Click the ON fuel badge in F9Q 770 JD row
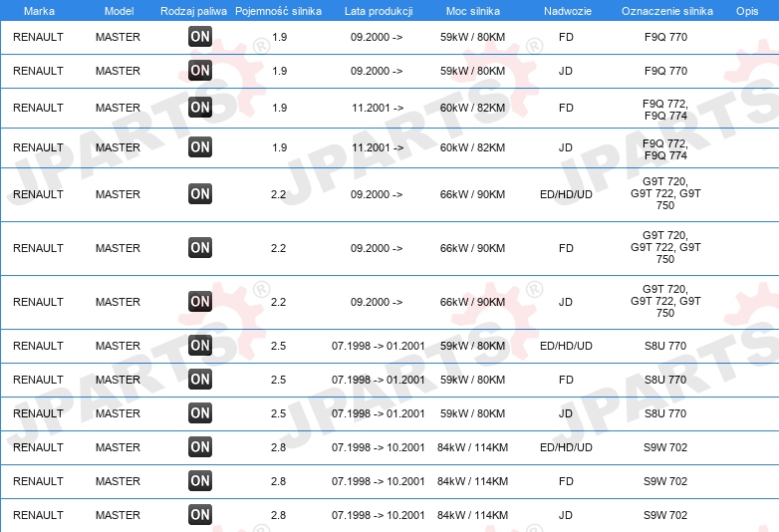Viewport: 779px width, 532px height. tap(200, 71)
